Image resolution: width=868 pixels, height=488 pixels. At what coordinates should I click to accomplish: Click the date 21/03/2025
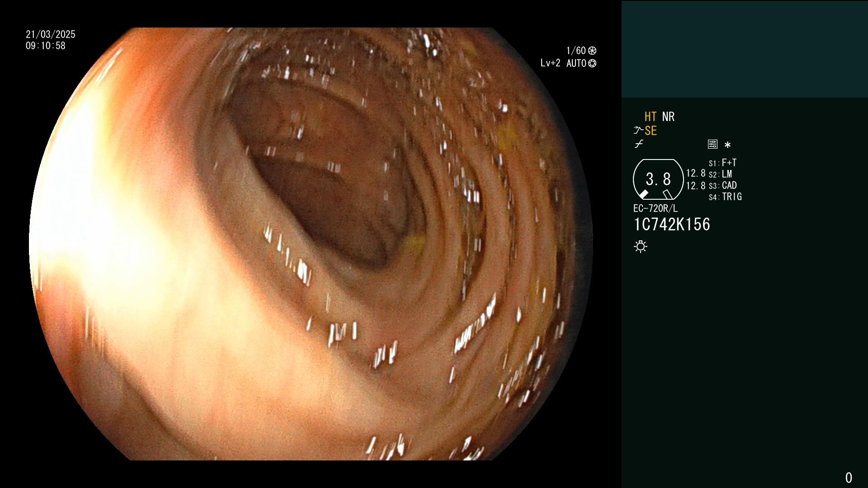51,34
